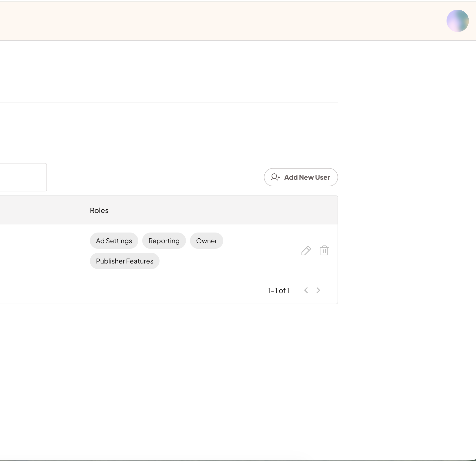Click the person-plus icon
This screenshot has height=461, width=476.
click(x=275, y=177)
